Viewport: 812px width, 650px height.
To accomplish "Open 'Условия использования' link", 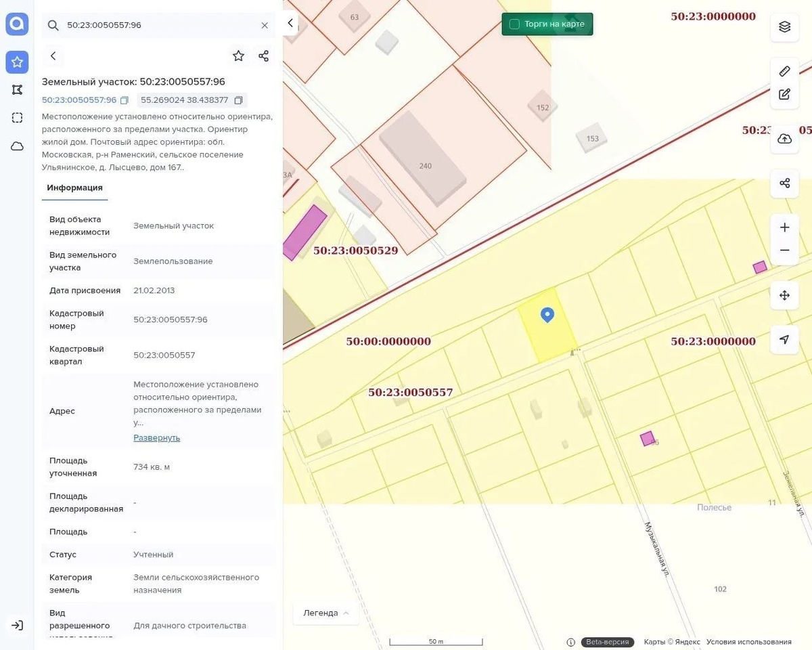I will [749, 642].
